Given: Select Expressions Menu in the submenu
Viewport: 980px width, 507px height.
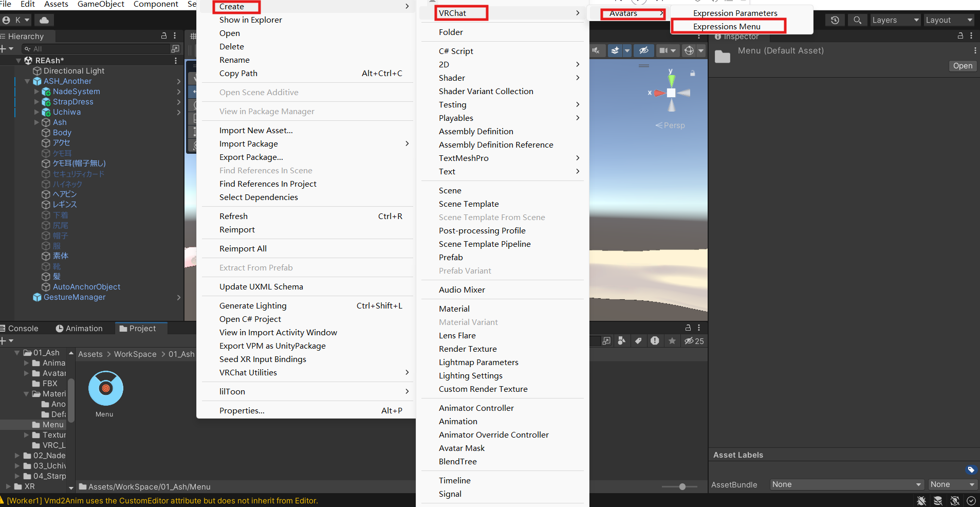Looking at the screenshot, I should pyautogui.click(x=727, y=26).
